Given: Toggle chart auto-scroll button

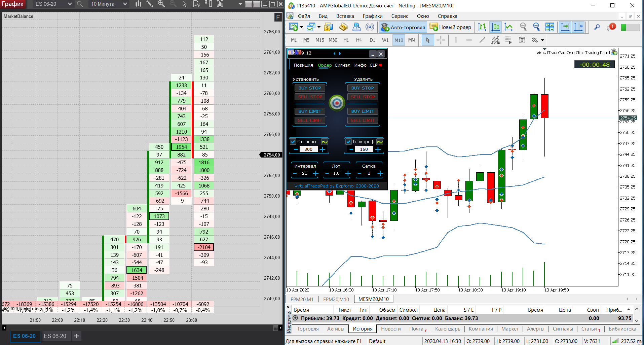Looking at the screenshot, I should pyautogui.click(x=565, y=27).
